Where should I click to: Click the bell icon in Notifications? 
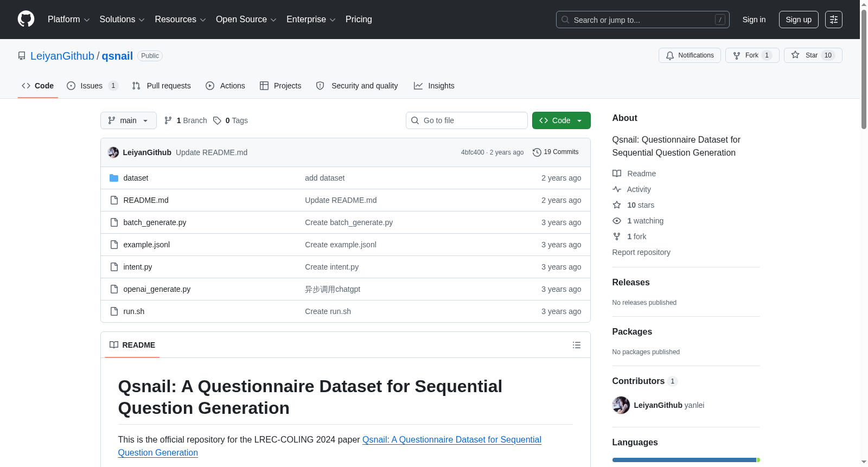[670, 55]
